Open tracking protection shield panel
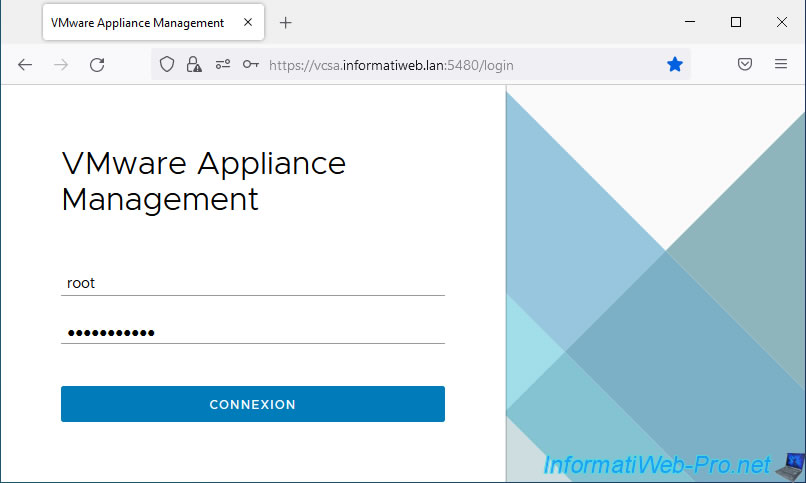Viewport: 806px width, 483px height. pyautogui.click(x=167, y=64)
